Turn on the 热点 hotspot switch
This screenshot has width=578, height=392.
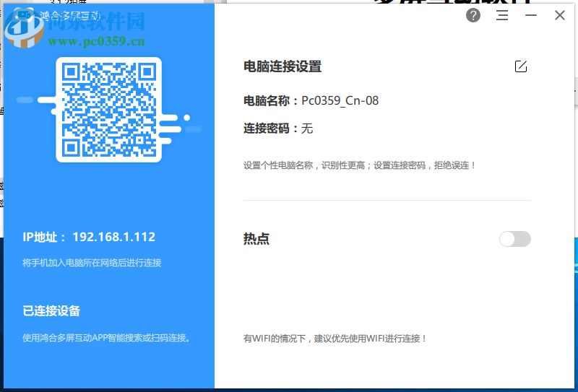point(515,239)
